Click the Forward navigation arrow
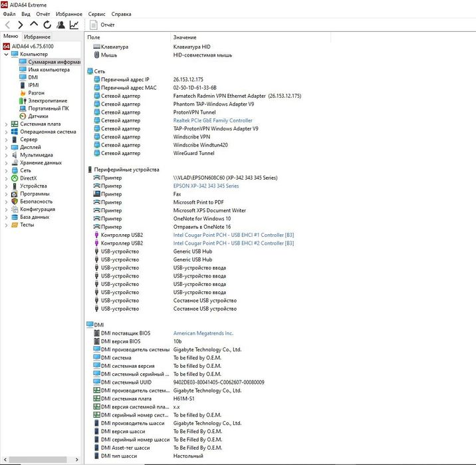This screenshot has height=465, width=476. (21, 25)
